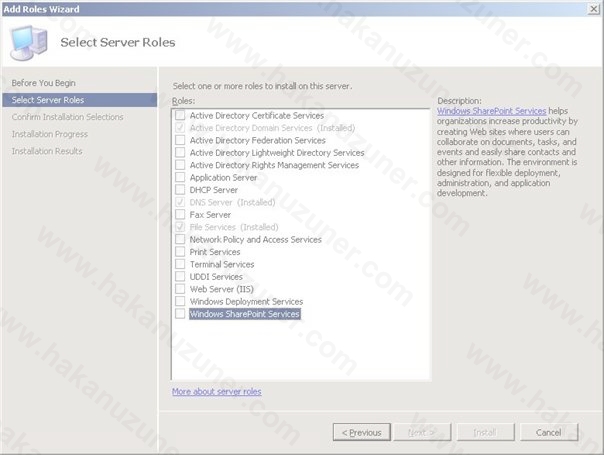
Task: Select Network Policy and Access Services label
Action: tap(255, 240)
